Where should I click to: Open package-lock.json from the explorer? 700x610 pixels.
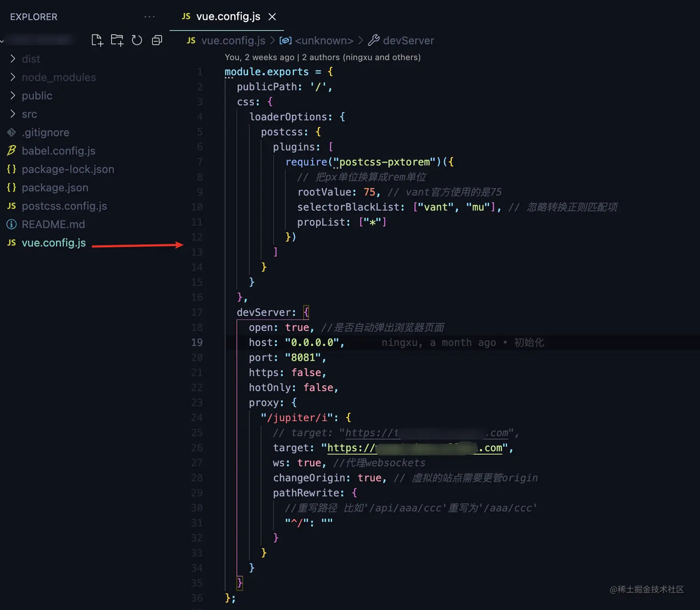point(68,169)
